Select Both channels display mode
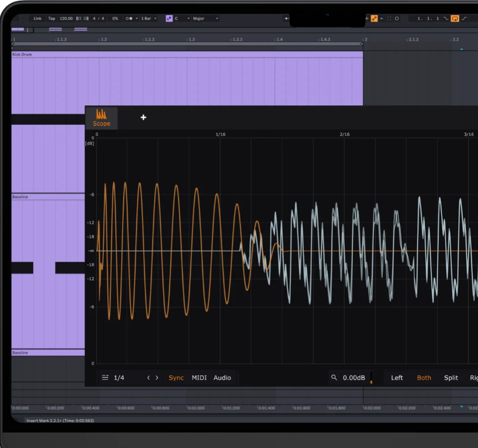Viewport: 478px width, 448px height. tap(424, 377)
